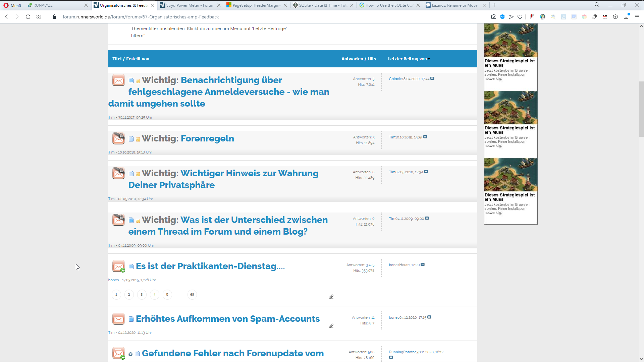
Task: Open the ad blocker shield icon
Action: tap(502, 17)
